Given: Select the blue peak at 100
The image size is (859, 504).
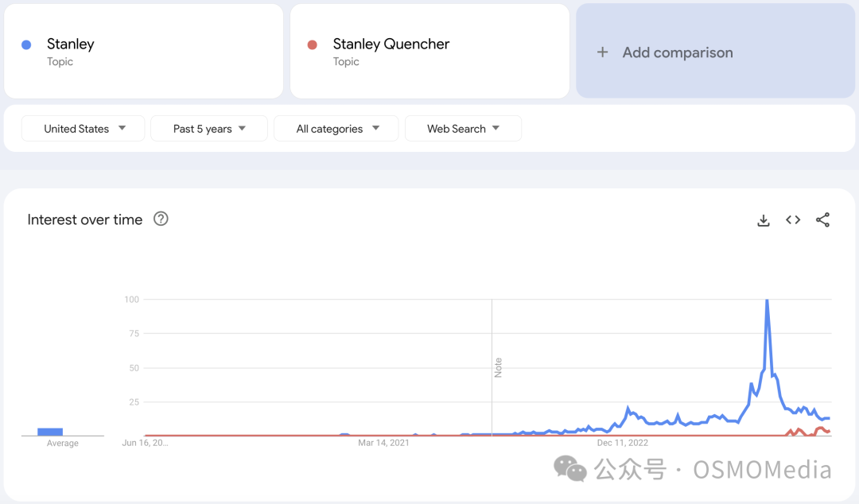Looking at the screenshot, I should click(x=767, y=300).
